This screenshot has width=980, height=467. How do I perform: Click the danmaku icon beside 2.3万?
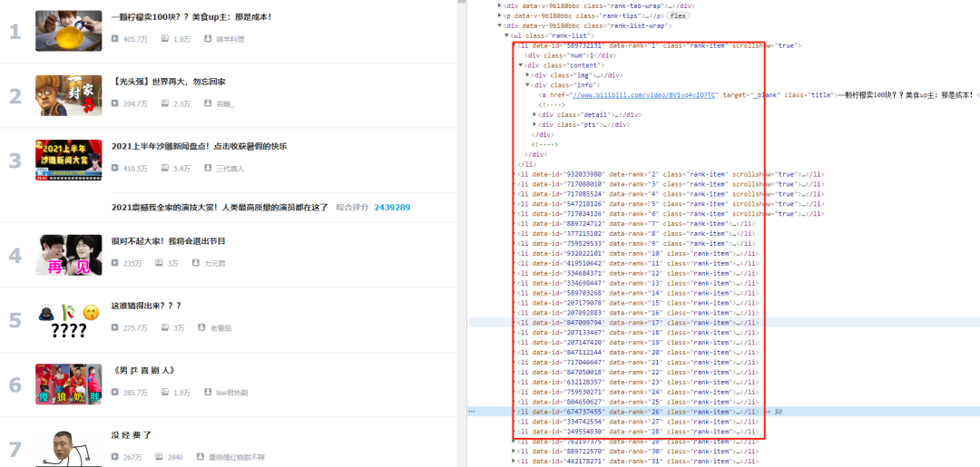pos(165,103)
